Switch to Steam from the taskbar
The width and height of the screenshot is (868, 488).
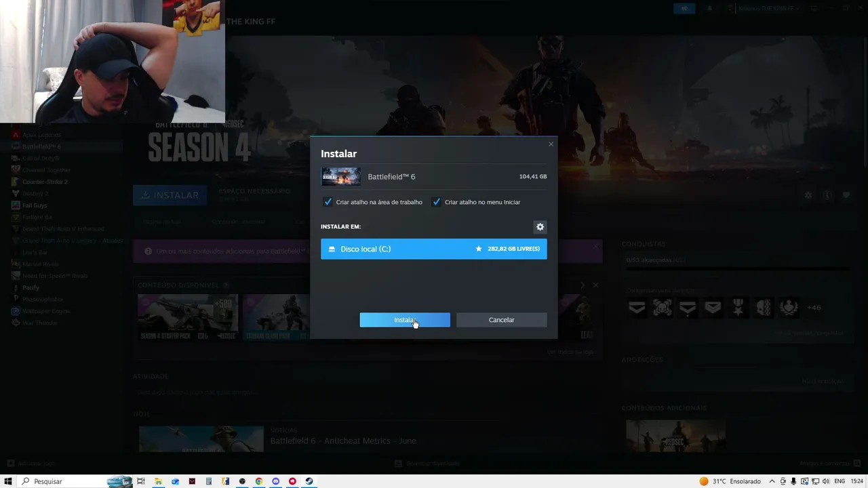tap(309, 481)
